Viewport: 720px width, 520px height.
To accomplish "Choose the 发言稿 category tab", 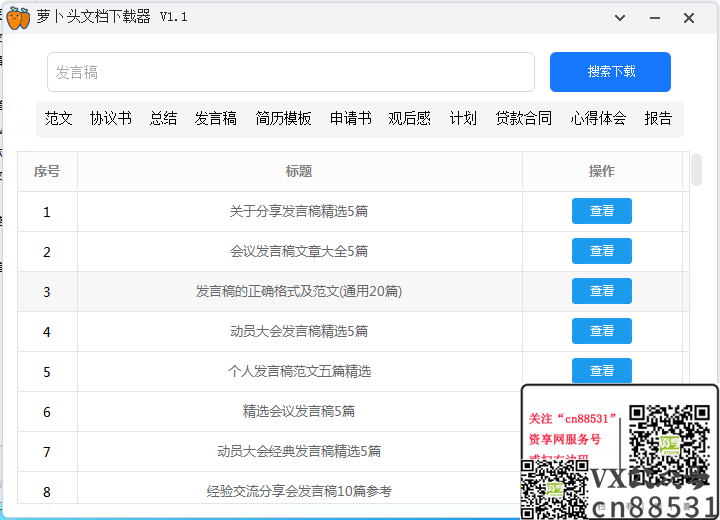I will pyautogui.click(x=216, y=118).
